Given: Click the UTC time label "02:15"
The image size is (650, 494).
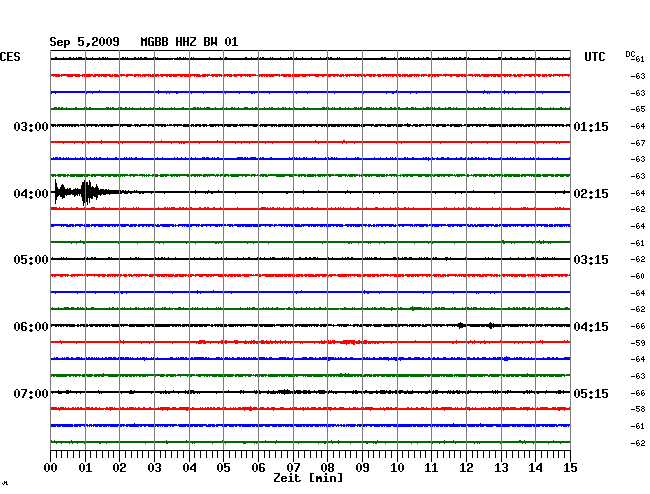Looking at the screenshot, I should pyautogui.click(x=591, y=194).
